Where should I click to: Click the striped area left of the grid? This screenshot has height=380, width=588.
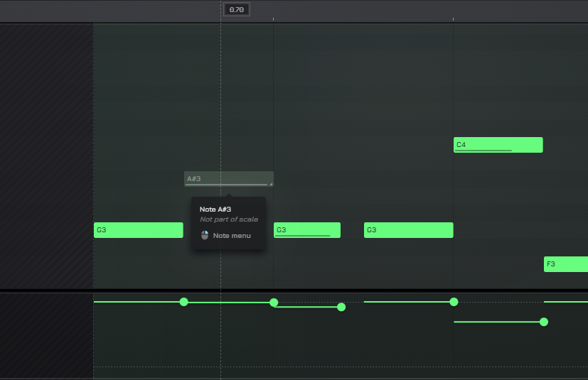(46, 156)
